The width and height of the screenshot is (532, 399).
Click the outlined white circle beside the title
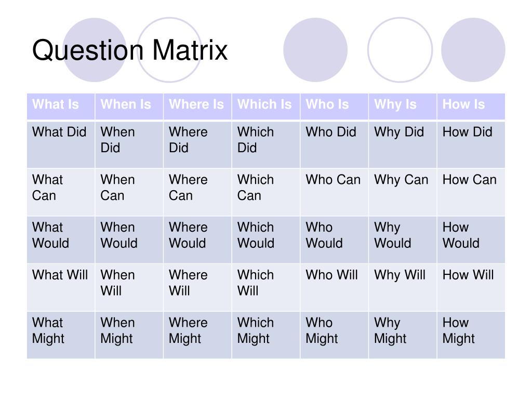169,50
